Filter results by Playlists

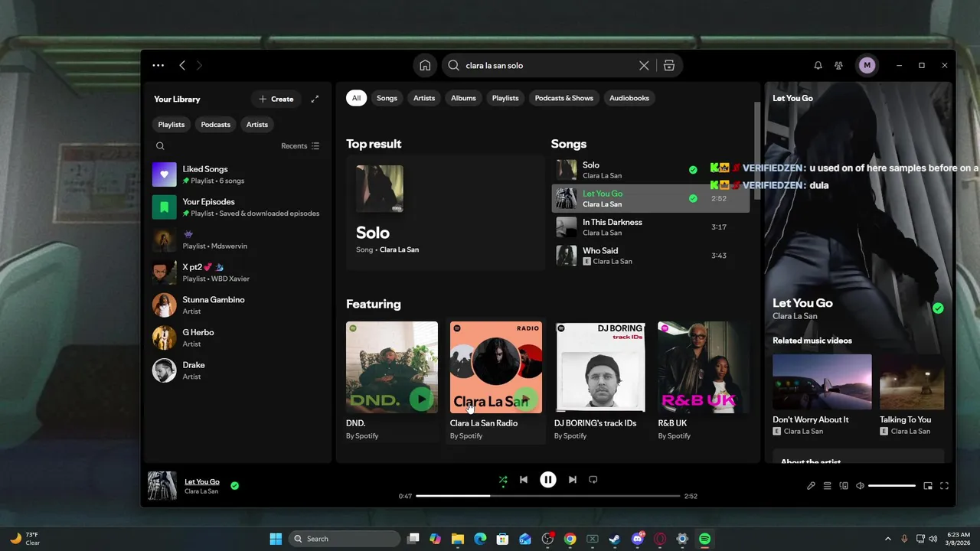click(505, 98)
